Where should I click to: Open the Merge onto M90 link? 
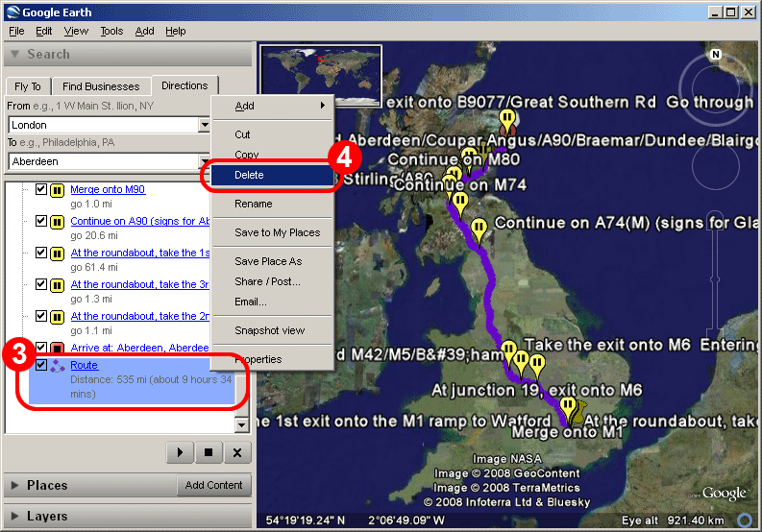108,189
